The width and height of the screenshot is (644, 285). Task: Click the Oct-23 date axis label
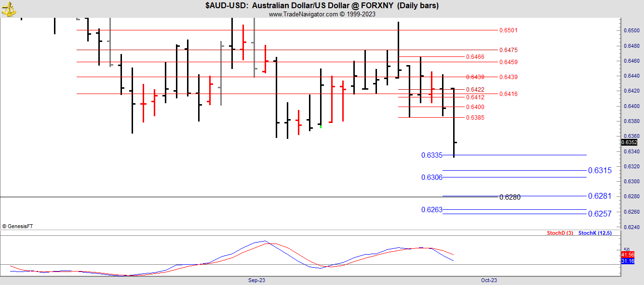point(489,280)
